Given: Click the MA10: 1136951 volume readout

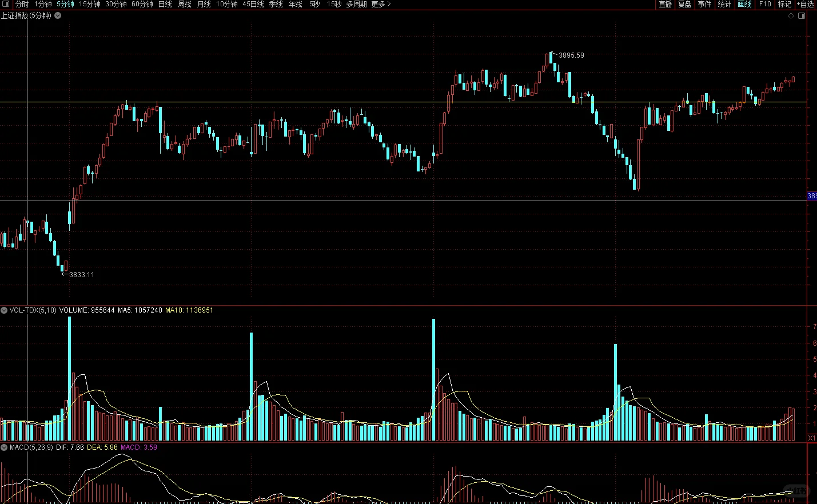Looking at the screenshot, I should tap(189, 310).
